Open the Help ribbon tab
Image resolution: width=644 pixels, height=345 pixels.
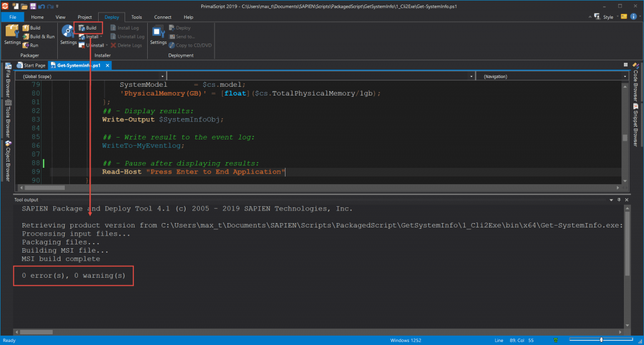pos(188,17)
